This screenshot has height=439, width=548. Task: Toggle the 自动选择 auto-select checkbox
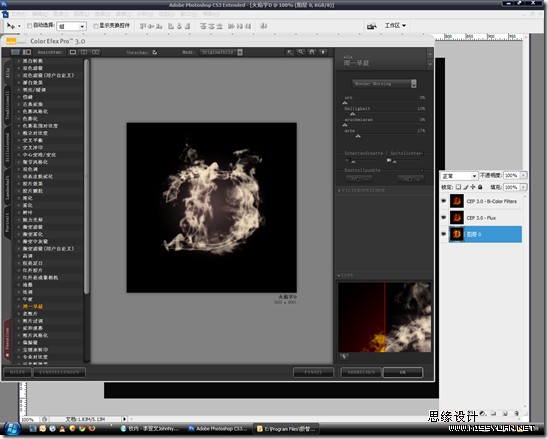(x=29, y=26)
